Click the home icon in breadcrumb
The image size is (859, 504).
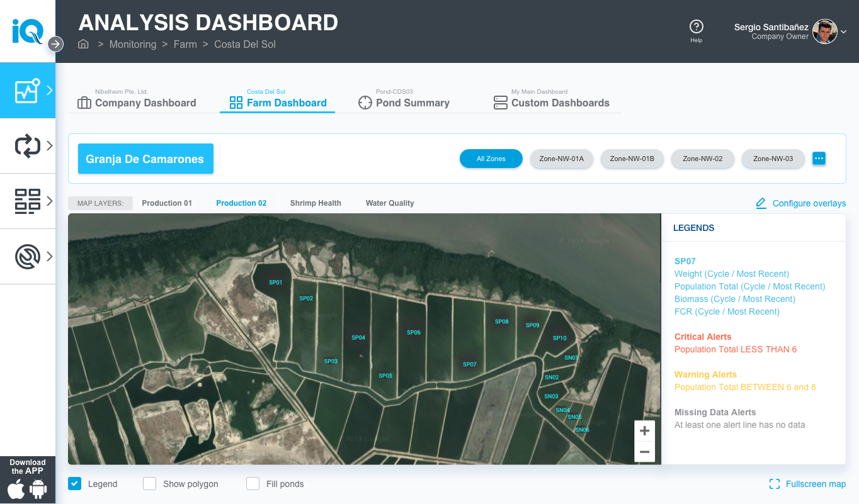(x=83, y=44)
